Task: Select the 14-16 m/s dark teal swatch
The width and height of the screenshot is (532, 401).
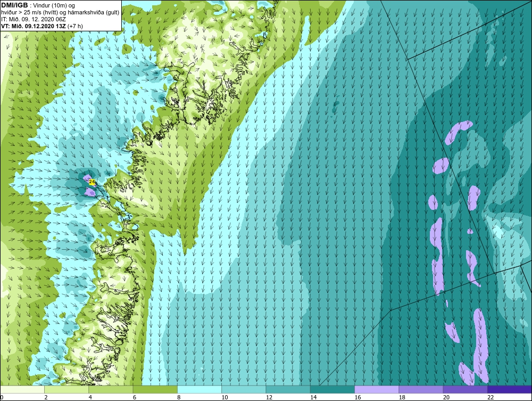Action: click(x=332, y=389)
